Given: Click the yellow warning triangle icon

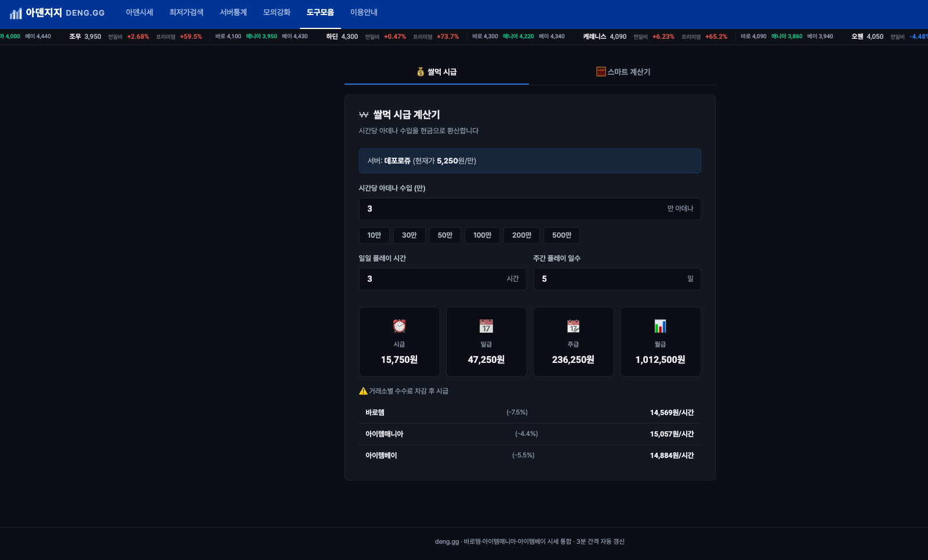Looking at the screenshot, I should (x=363, y=391).
